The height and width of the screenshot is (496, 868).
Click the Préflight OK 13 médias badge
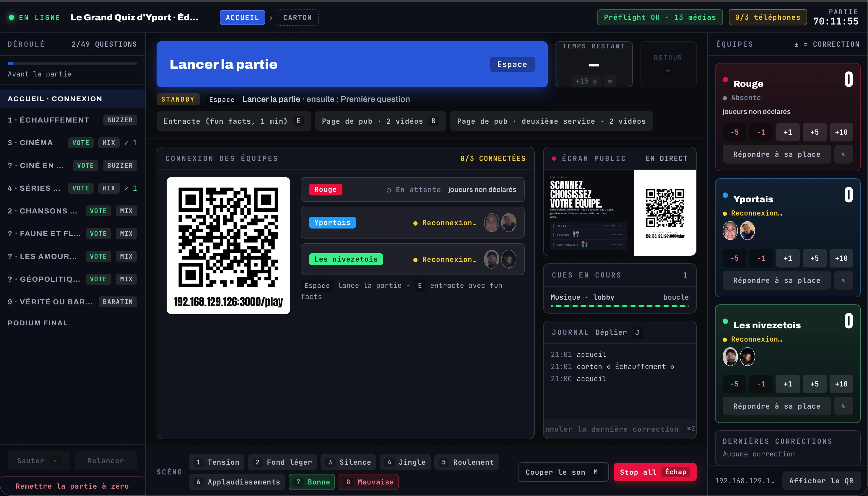pos(660,17)
